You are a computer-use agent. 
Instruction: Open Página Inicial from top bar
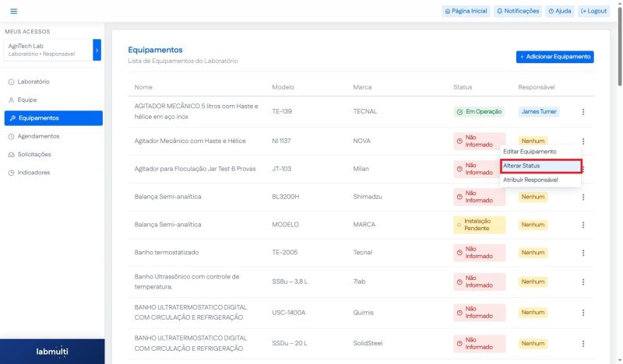pyautogui.click(x=466, y=11)
